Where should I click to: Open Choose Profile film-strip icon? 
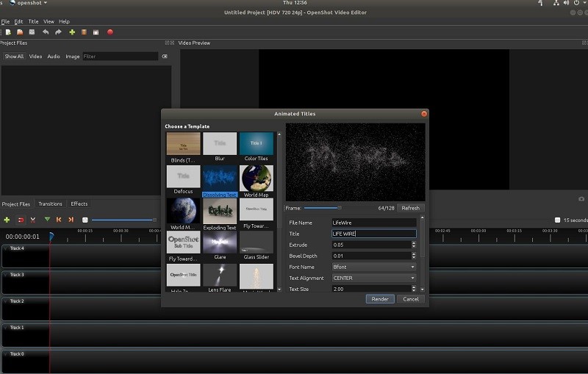click(x=84, y=32)
